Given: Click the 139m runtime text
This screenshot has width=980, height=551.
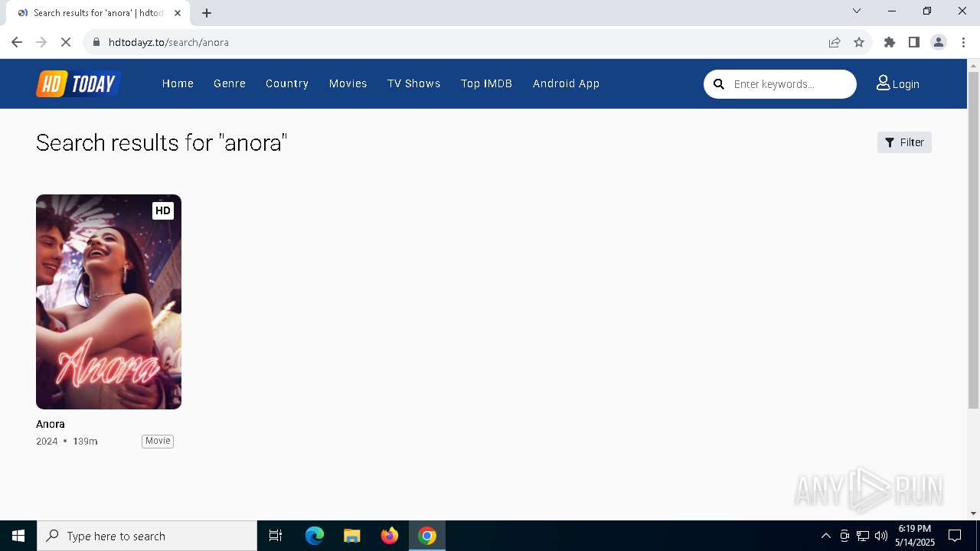Looking at the screenshot, I should [x=85, y=442].
